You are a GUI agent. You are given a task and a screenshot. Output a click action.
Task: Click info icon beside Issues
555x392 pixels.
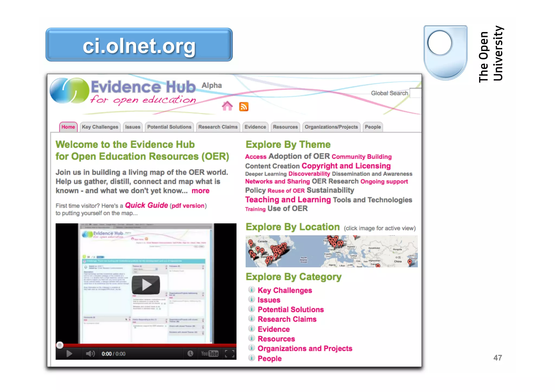pyautogui.click(x=251, y=299)
